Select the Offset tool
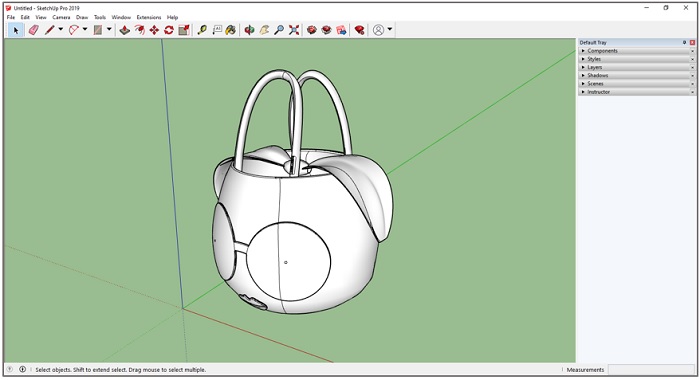This screenshot has height=380, width=700. 140,30
